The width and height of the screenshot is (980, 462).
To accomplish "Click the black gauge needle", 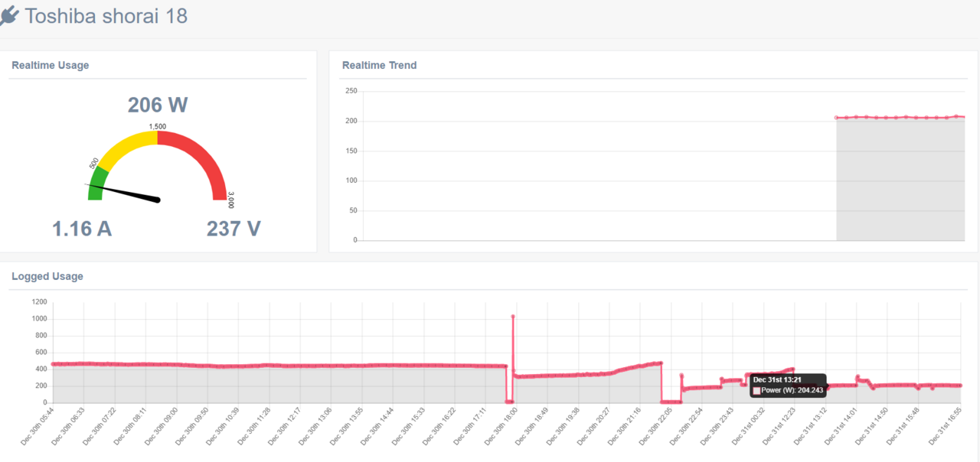I will 126,193.
